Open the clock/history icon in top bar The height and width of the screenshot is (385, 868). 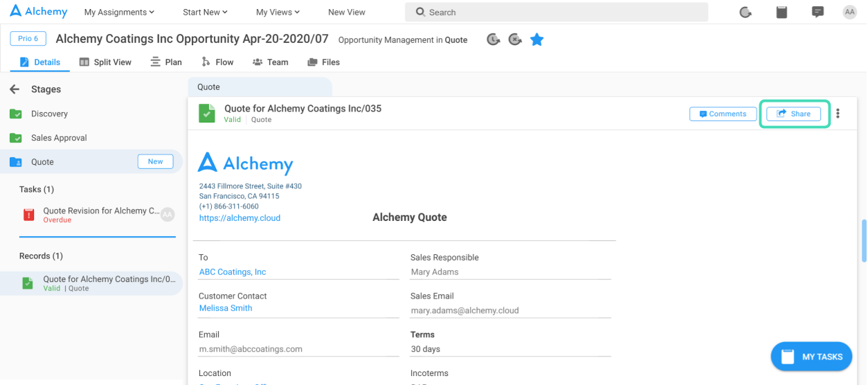[x=745, y=12]
